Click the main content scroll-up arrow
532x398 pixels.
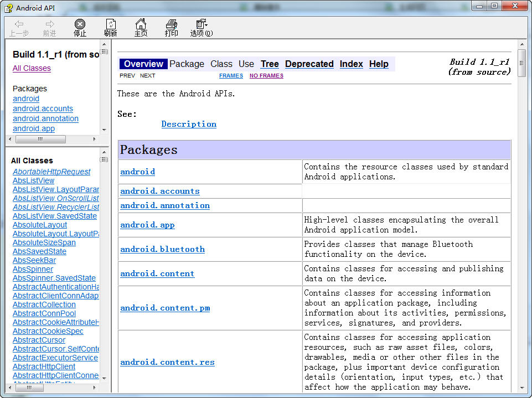(522, 44)
